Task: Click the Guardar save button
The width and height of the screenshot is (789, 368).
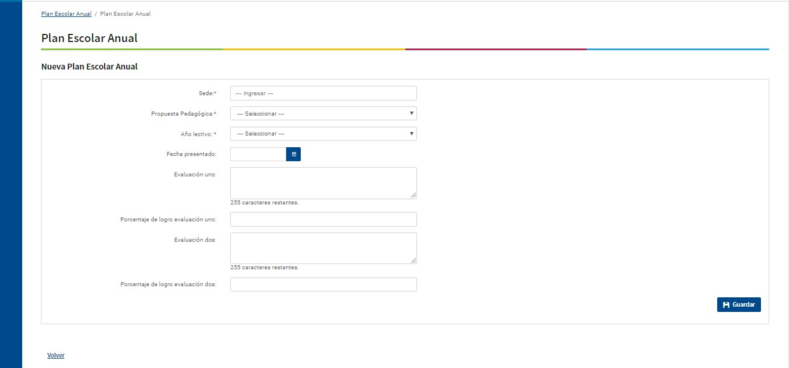Action: tap(739, 305)
